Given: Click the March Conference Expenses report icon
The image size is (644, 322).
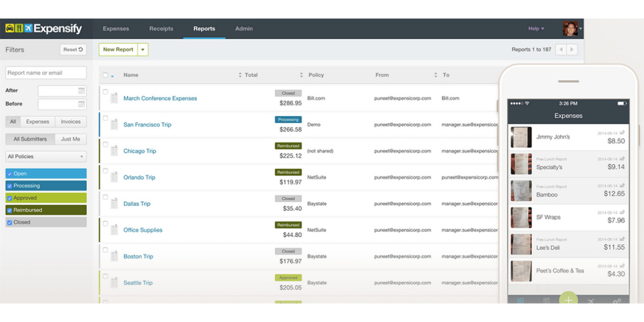Looking at the screenshot, I should (114, 98).
